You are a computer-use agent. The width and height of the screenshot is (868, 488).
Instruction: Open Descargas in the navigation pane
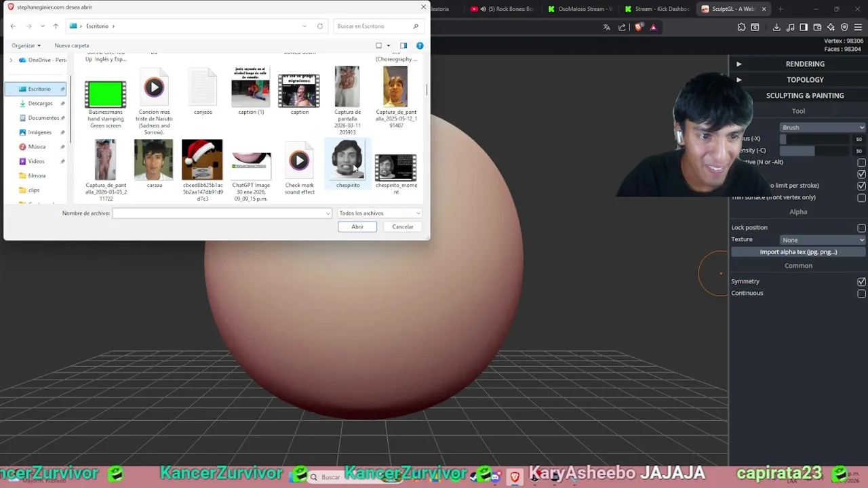coord(40,104)
